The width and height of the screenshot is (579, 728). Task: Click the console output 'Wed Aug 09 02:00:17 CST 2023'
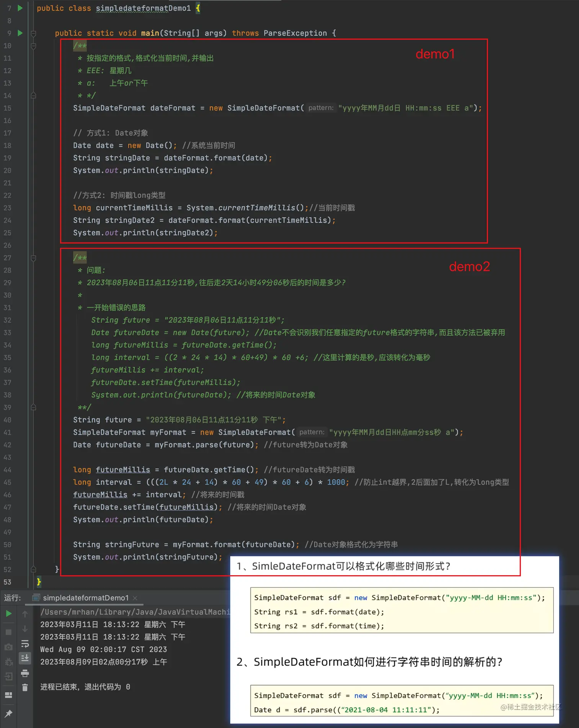coord(103,649)
